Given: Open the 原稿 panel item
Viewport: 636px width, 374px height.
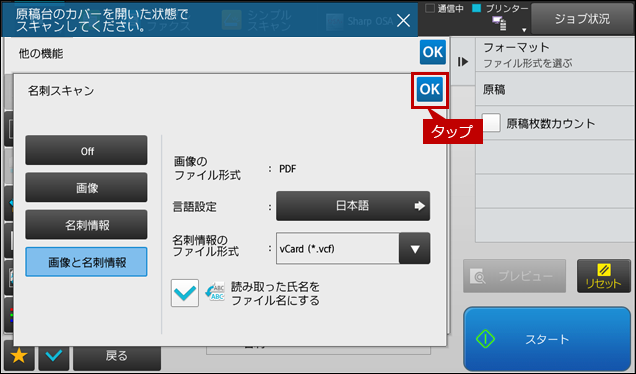Looking at the screenshot, I should (x=554, y=89).
